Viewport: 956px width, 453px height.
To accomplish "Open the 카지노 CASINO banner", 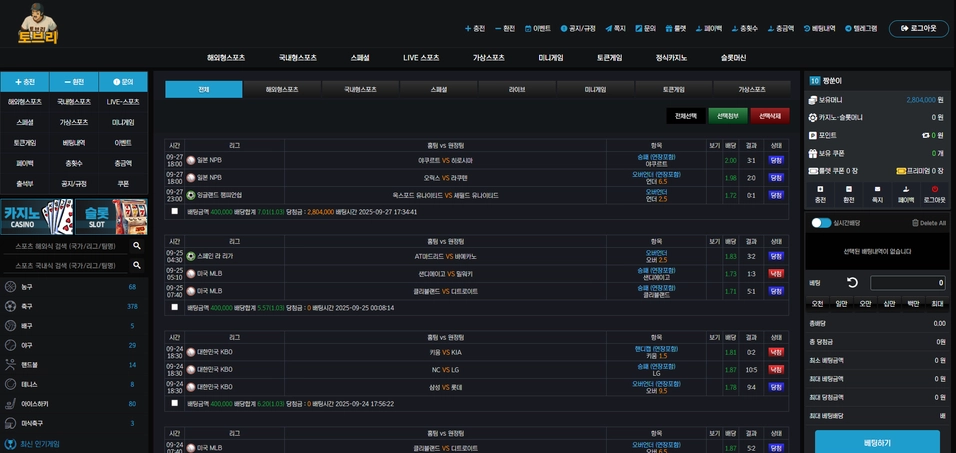I will tap(36, 217).
